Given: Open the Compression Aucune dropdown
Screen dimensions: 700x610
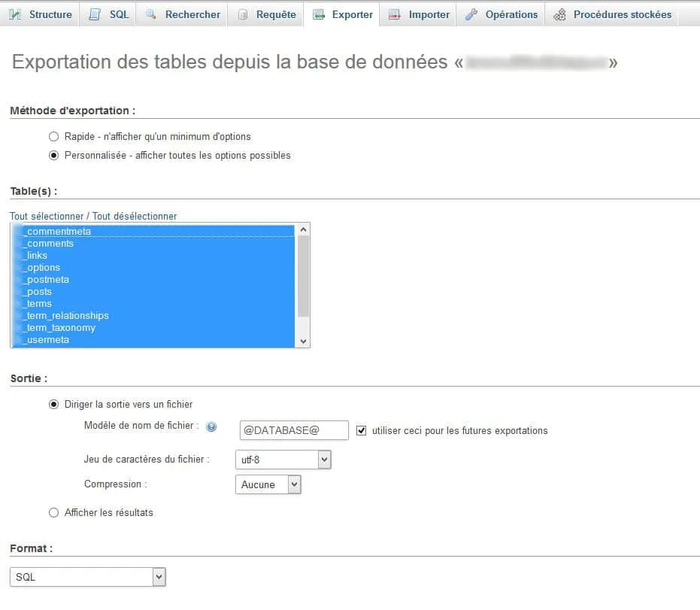Looking at the screenshot, I should click(268, 484).
